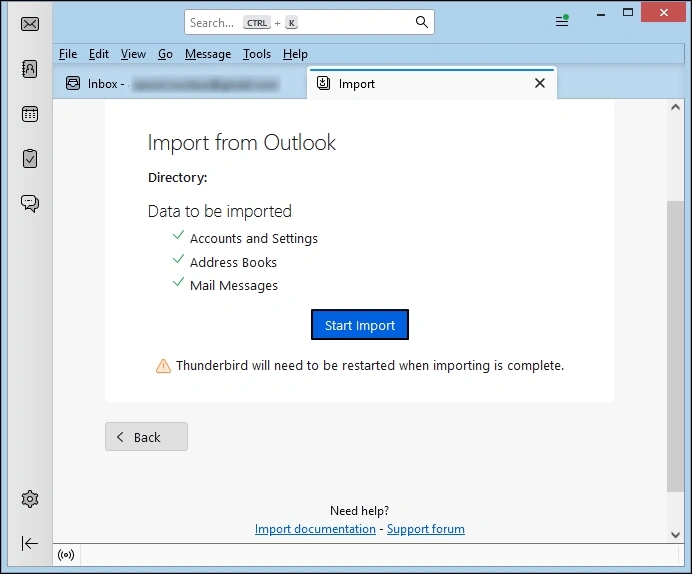Open the Mail space icon

pyautogui.click(x=30, y=24)
